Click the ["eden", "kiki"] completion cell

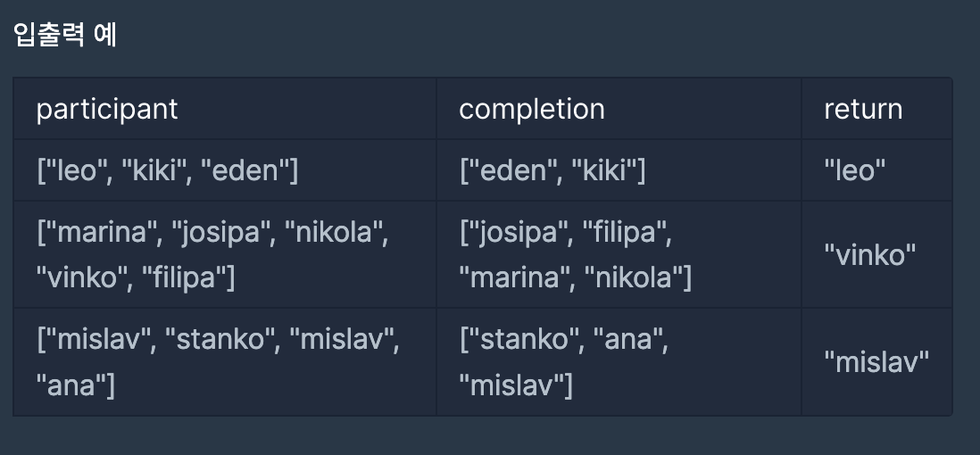point(619,170)
